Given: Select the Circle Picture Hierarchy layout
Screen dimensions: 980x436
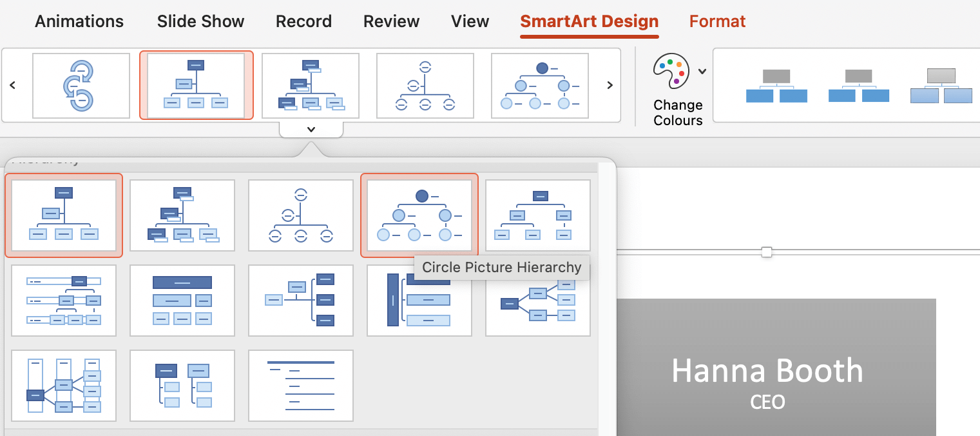Looking at the screenshot, I should (x=419, y=215).
